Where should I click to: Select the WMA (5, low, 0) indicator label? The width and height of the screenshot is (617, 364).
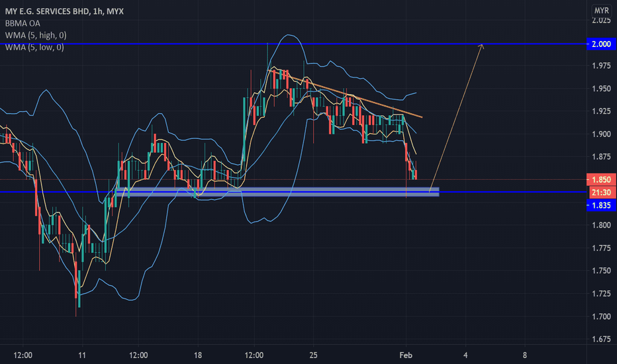[34, 47]
